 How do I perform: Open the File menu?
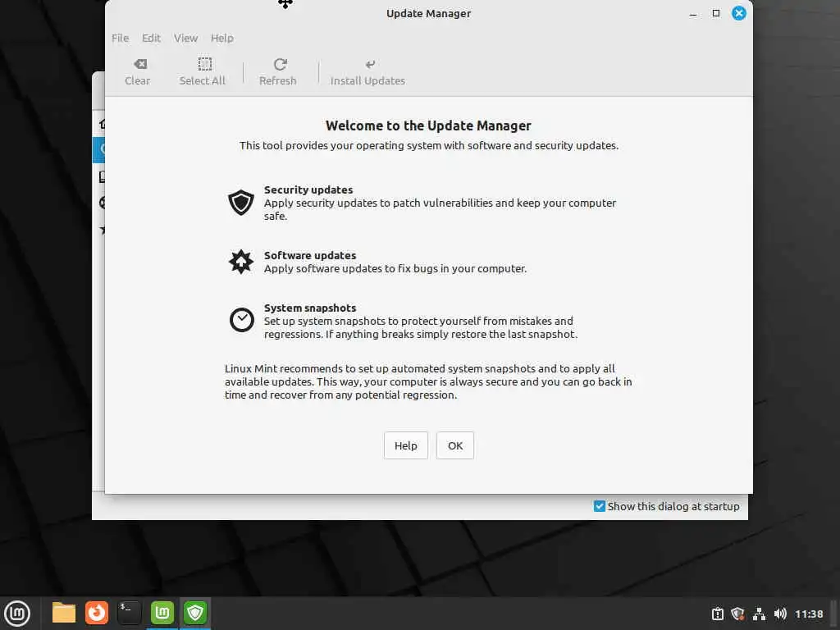point(120,38)
